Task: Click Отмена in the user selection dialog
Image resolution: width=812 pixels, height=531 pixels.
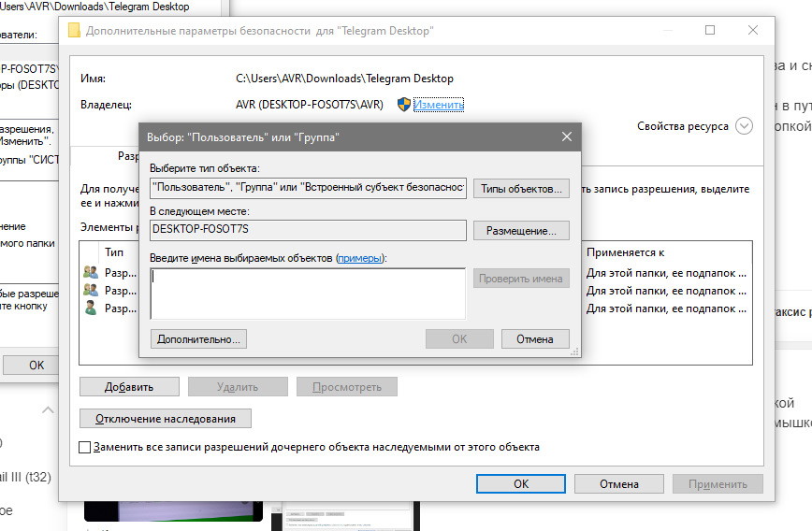Action: click(535, 339)
